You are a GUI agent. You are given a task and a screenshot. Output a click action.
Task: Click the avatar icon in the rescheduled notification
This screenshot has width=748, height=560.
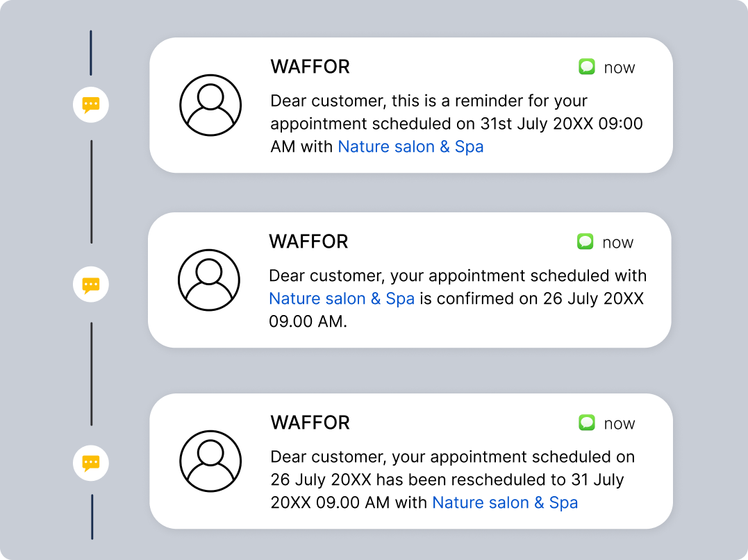tap(210, 461)
